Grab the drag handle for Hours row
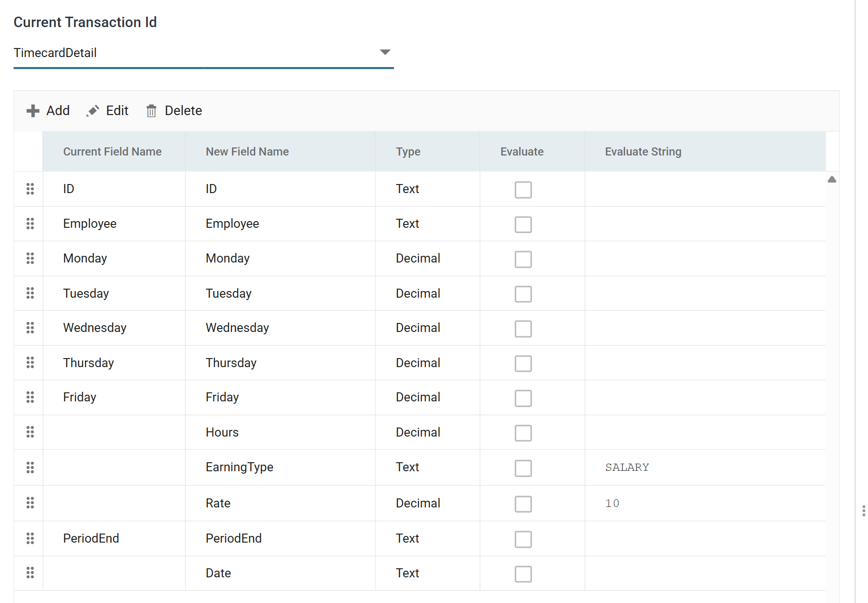This screenshot has height=603, width=868. pos(30,432)
